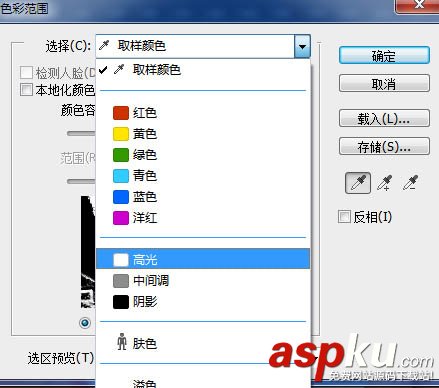
Task: Click the 颜色容差 slider track
Action: [x=81, y=133]
